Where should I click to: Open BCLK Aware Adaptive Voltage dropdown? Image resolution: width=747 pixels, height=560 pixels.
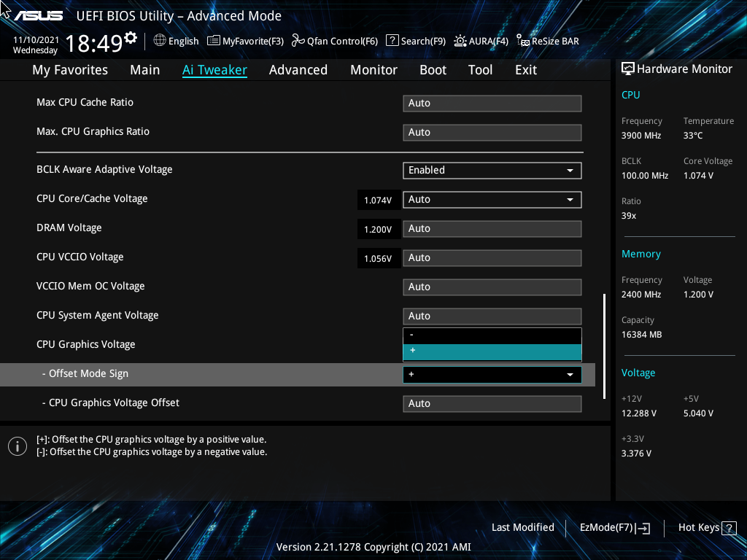[x=492, y=171]
